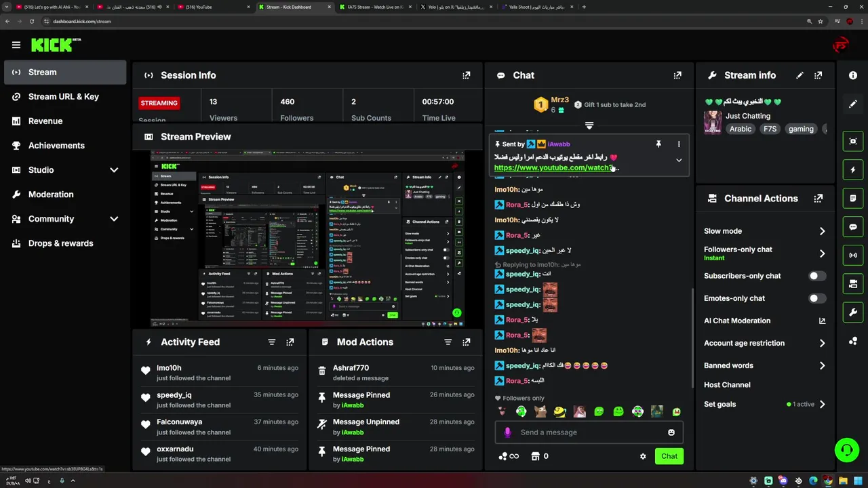
Task: Click the Arabic stream tag
Action: click(741, 129)
